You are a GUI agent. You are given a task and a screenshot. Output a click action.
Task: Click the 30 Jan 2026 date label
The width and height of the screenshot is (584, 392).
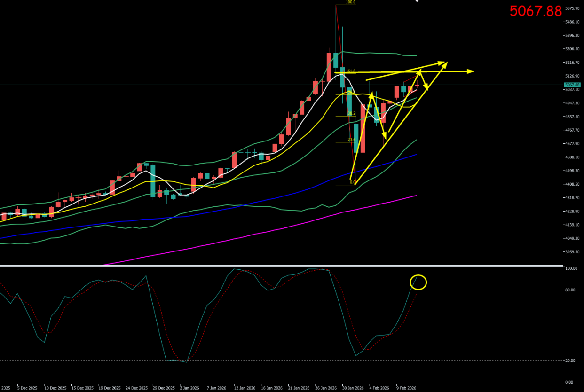pyautogui.click(x=352, y=388)
